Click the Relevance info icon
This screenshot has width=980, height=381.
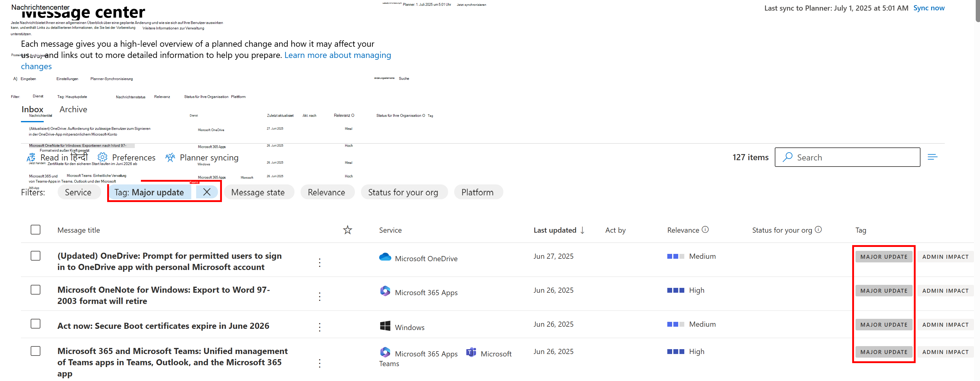coord(705,230)
